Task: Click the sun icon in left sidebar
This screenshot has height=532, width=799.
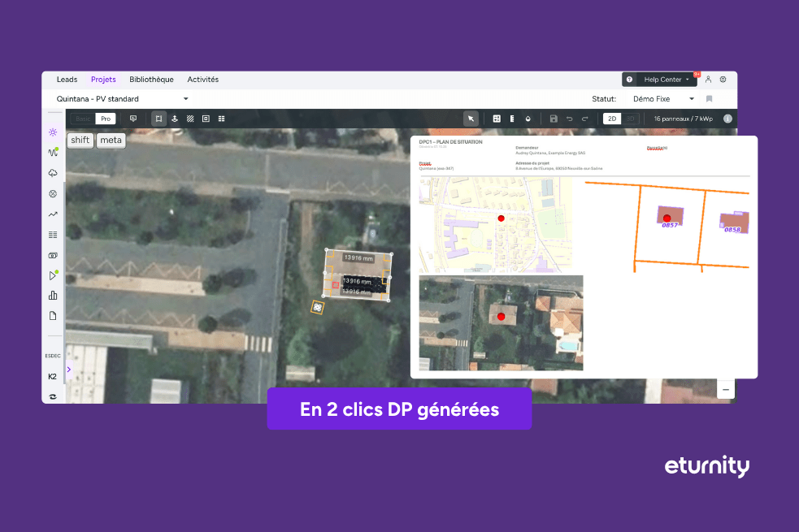Action: 53,132
